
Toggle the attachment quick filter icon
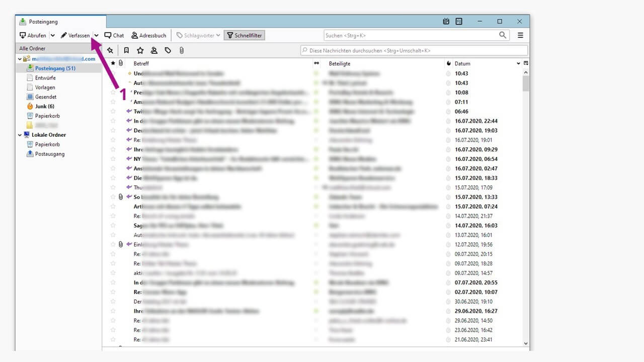(x=182, y=50)
